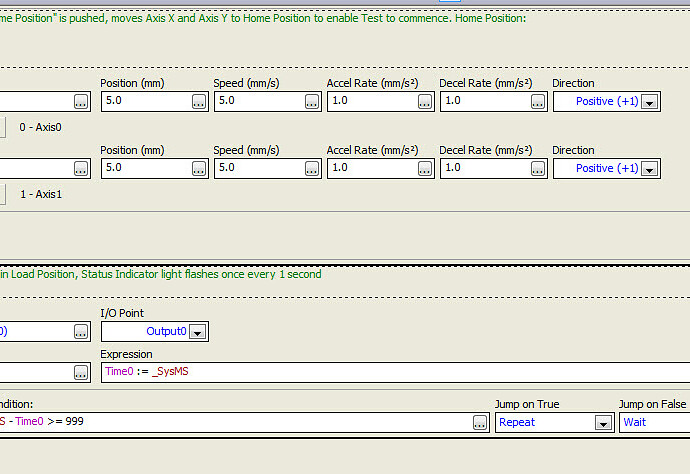Select the '1 - Axis1' label

[x=41, y=195]
